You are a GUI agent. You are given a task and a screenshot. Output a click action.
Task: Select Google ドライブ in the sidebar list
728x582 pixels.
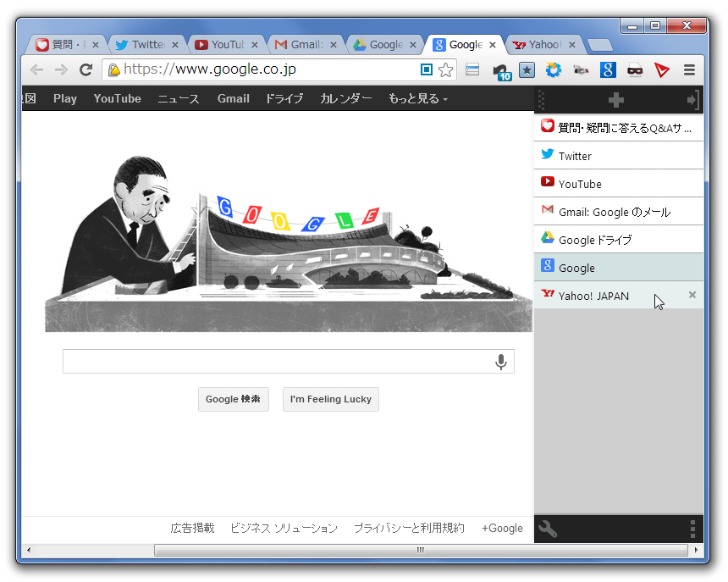(x=619, y=239)
